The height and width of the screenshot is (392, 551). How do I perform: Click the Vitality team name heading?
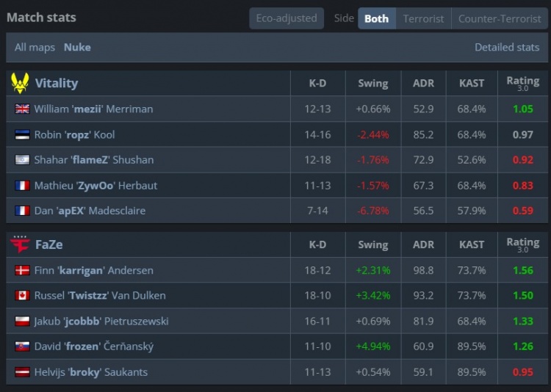(x=57, y=83)
